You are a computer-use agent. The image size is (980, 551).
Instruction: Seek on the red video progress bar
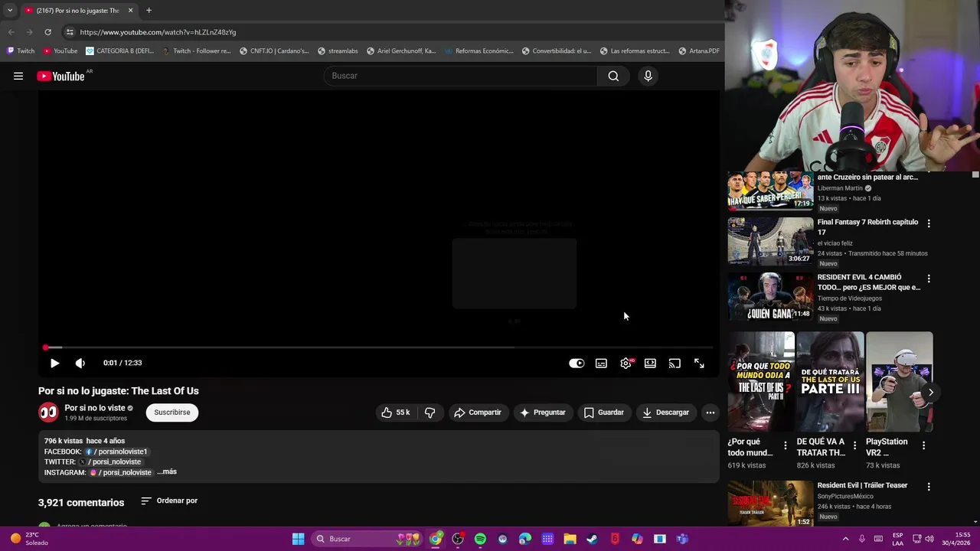[x=378, y=347]
